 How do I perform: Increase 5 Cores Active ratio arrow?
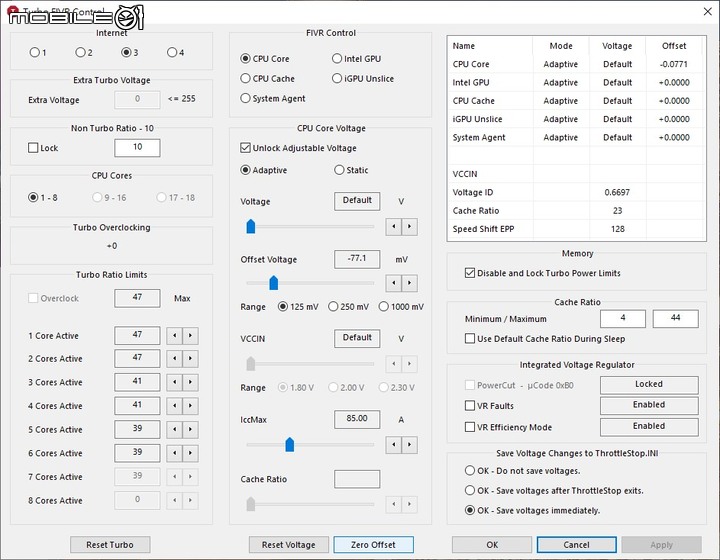pyautogui.click(x=190, y=430)
